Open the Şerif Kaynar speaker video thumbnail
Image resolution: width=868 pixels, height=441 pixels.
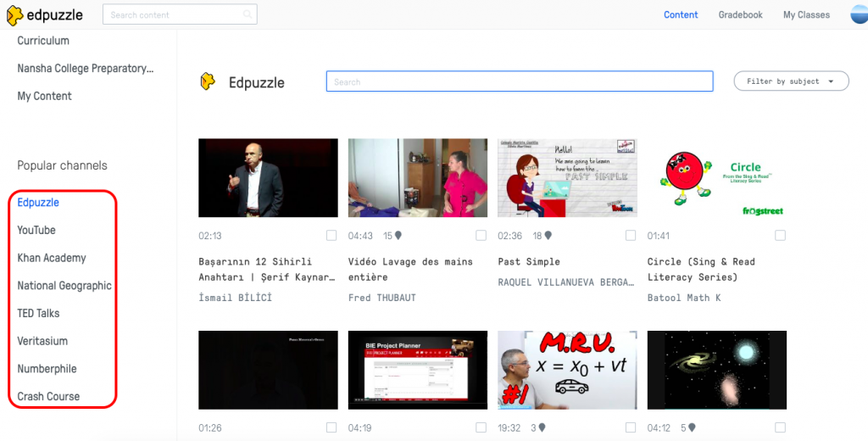268,178
